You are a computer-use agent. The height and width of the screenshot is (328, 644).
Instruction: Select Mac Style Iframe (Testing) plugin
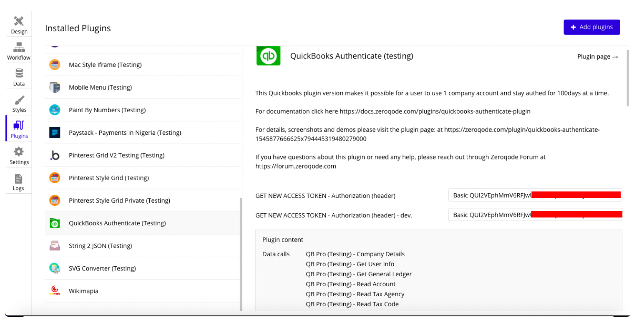pos(105,65)
